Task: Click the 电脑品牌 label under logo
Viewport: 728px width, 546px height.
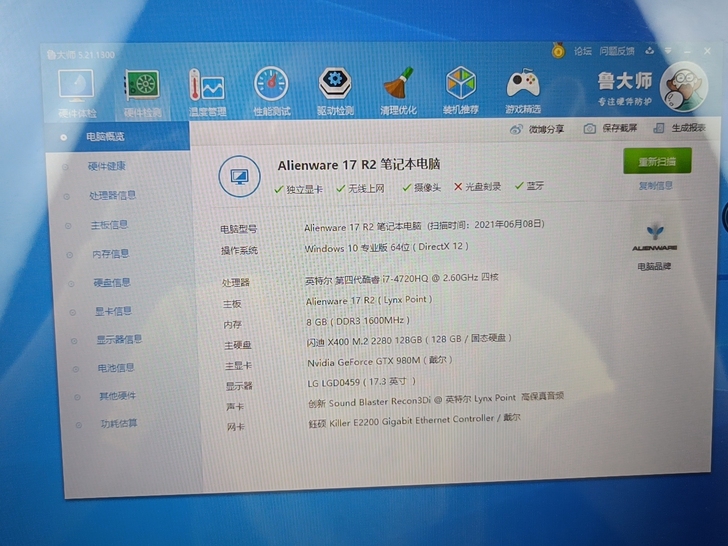Action: [x=654, y=266]
